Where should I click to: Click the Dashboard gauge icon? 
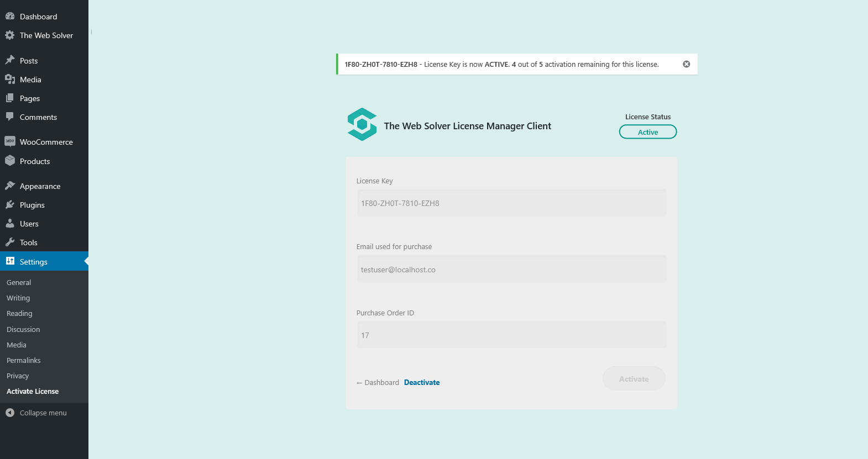(10, 16)
